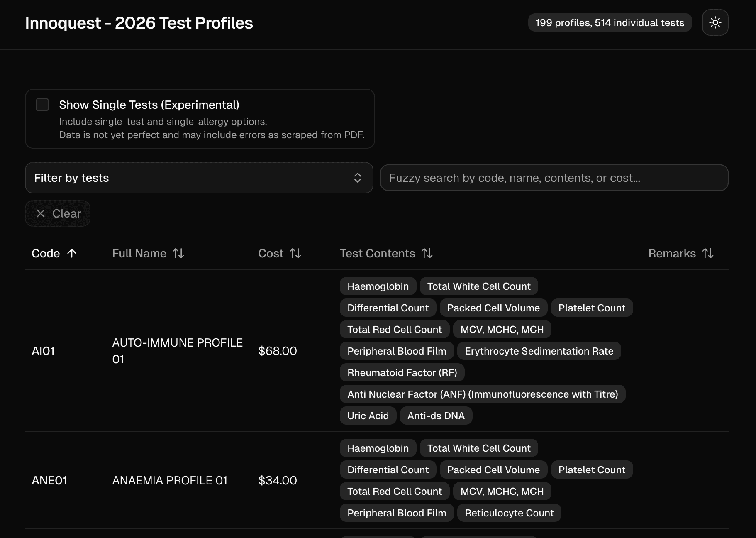Click the Code column ascending arrow icon
Viewport: 756px width, 538px height.
coord(72,253)
